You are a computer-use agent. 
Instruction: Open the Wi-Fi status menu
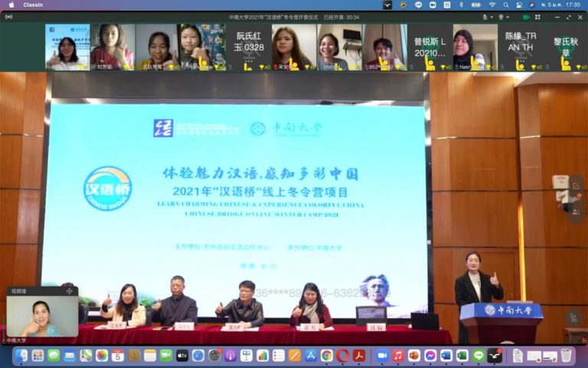(492, 5)
